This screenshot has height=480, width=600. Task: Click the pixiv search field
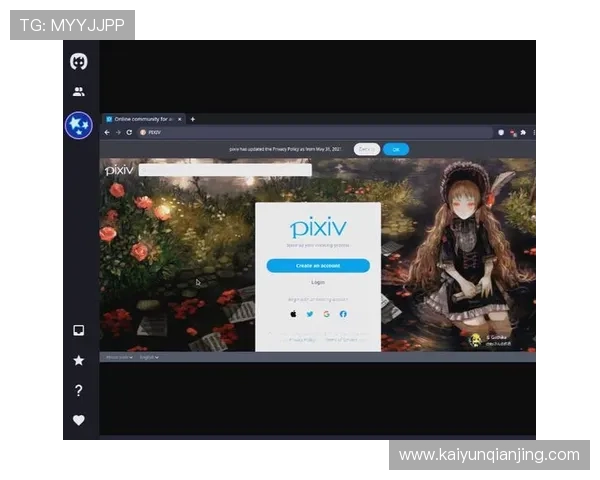point(225,170)
